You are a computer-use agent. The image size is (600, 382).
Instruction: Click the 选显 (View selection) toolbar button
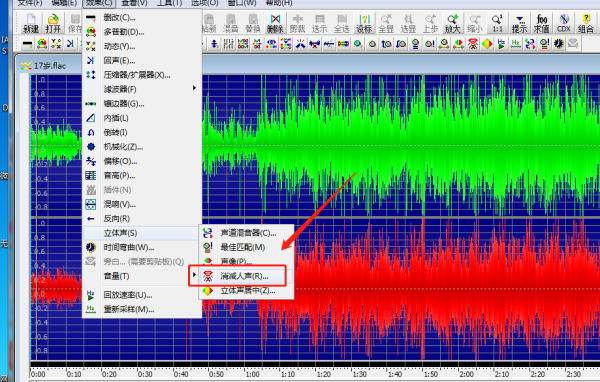pyautogui.click(x=408, y=23)
